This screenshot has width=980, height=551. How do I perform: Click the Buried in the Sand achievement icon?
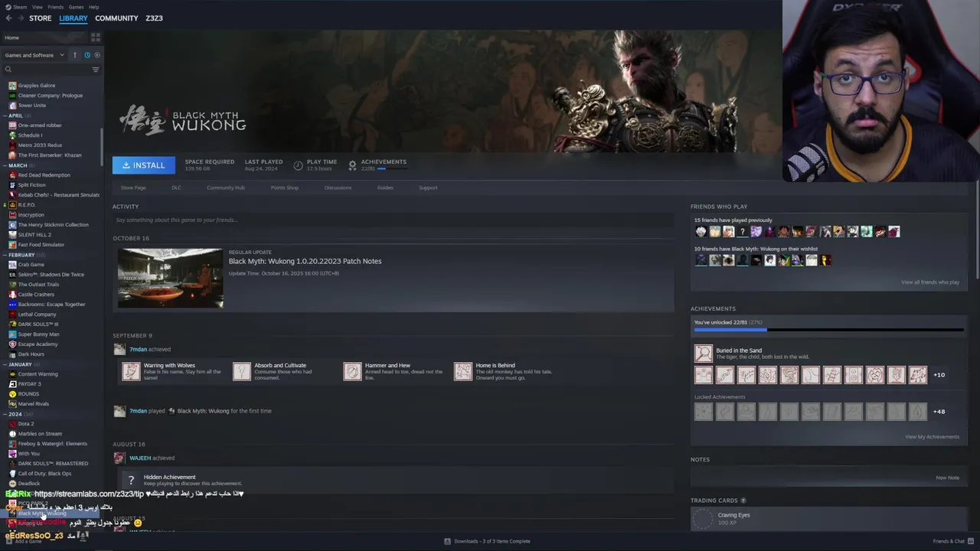[703, 354]
